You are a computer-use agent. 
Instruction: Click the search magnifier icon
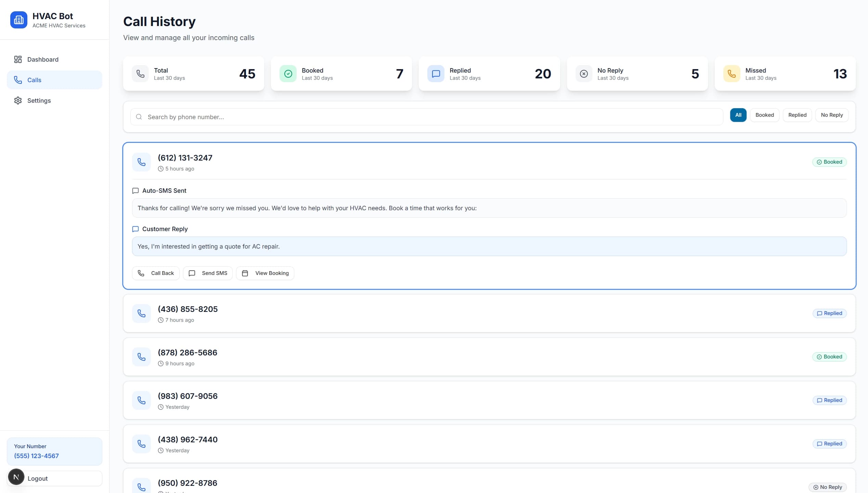click(x=139, y=117)
